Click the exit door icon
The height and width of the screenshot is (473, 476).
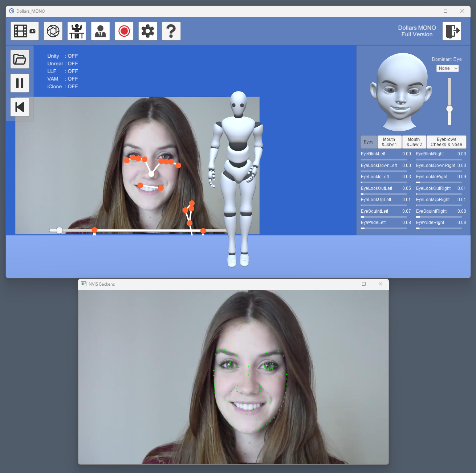[452, 31]
